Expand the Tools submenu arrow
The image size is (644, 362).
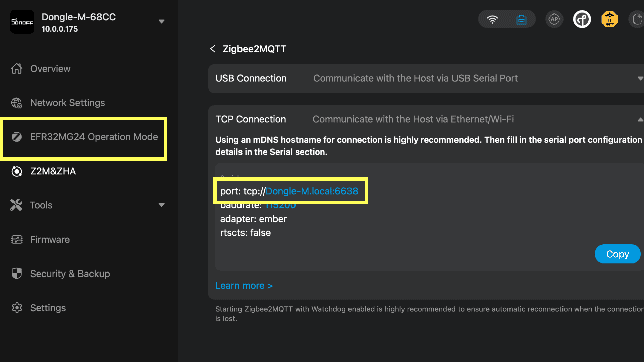click(161, 205)
